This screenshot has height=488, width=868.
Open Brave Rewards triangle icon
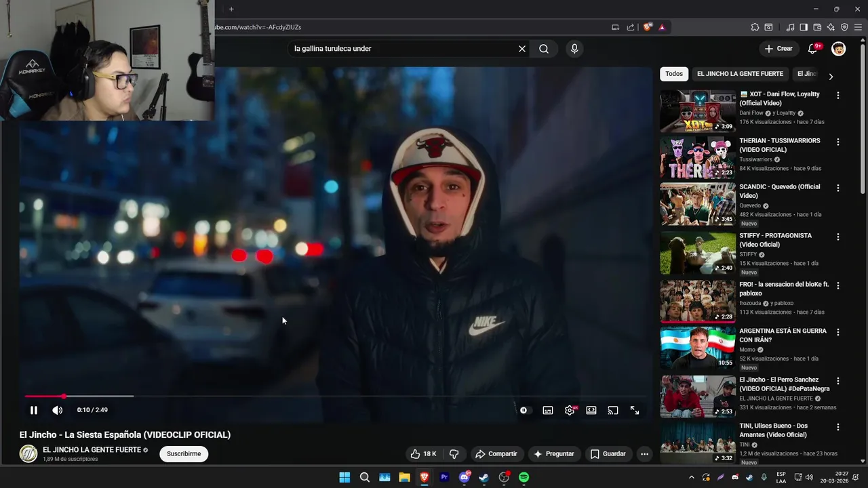coord(662,27)
